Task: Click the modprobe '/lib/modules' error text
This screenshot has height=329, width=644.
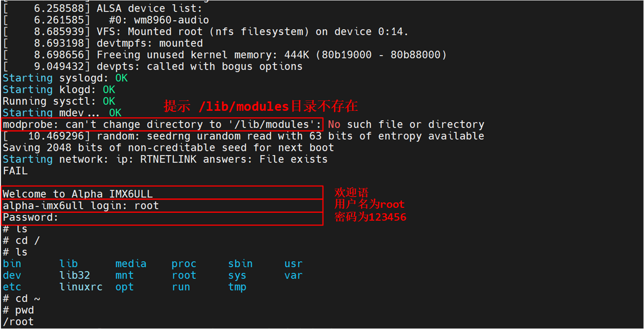Action: [x=162, y=124]
